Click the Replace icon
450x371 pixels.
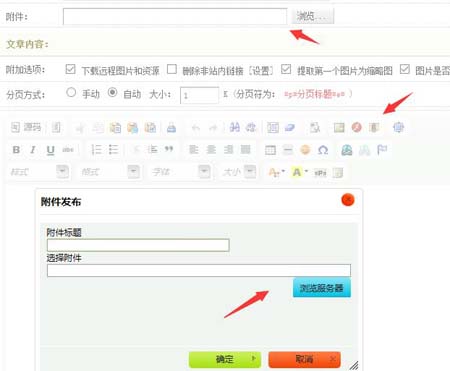pos(251,127)
